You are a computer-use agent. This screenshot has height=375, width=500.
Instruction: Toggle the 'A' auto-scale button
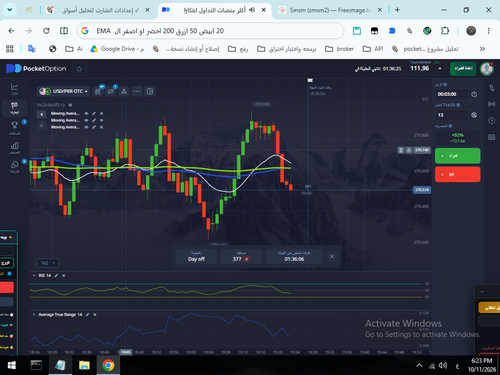[x=41, y=126]
